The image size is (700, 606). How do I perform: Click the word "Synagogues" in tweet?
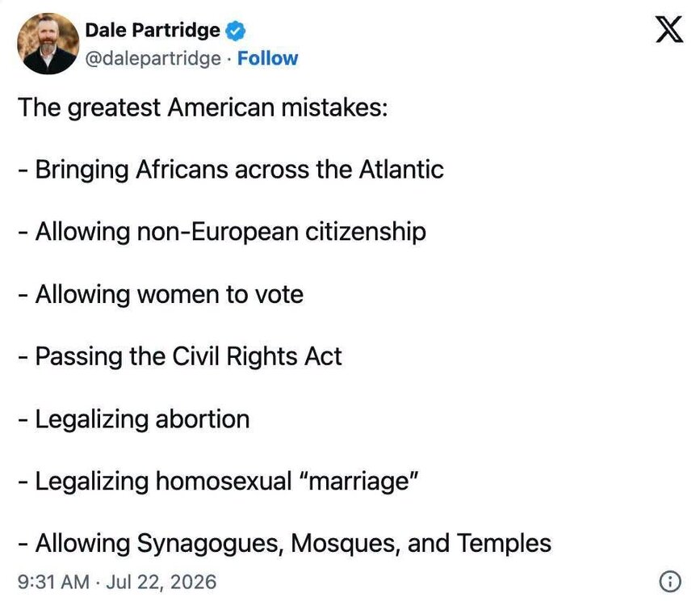tap(210, 545)
